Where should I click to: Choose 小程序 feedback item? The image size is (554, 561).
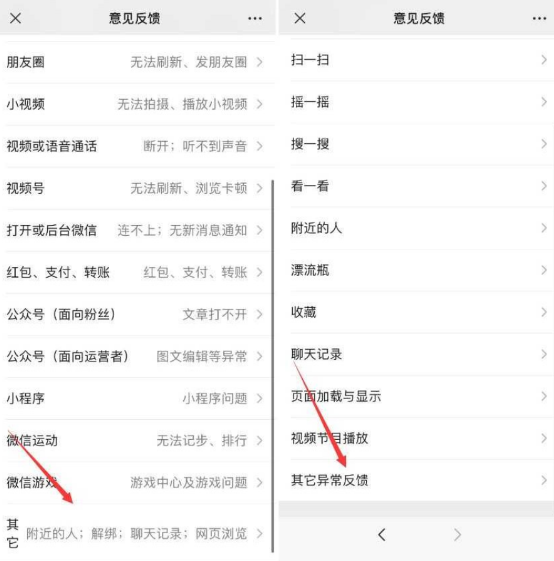click(138, 398)
